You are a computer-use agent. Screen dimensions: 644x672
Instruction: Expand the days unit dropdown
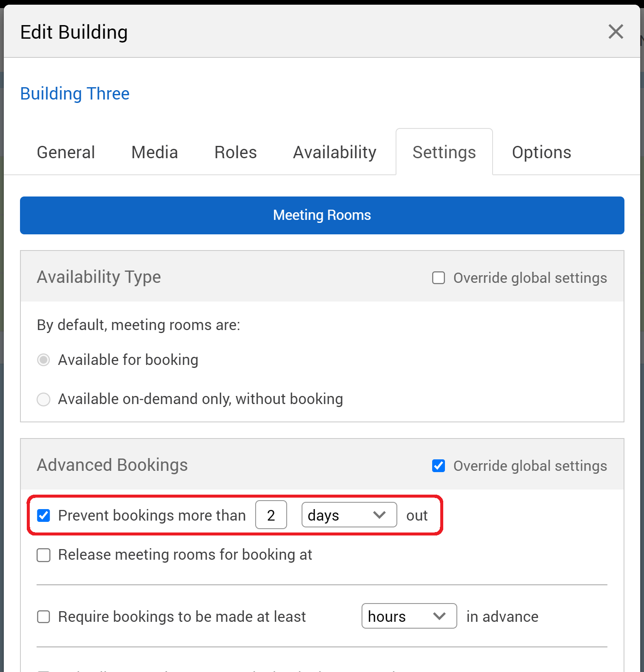coord(349,515)
